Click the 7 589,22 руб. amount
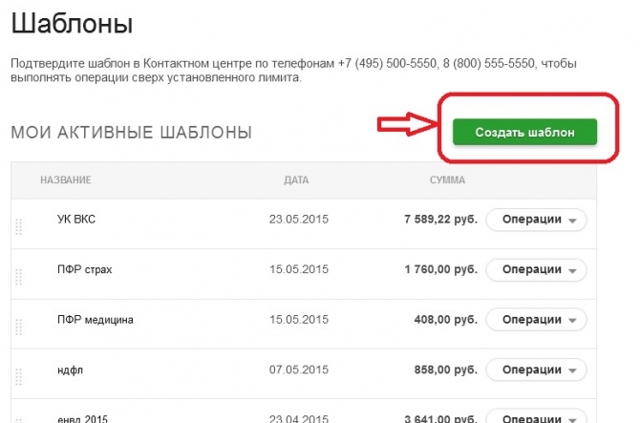 [x=440, y=220]
